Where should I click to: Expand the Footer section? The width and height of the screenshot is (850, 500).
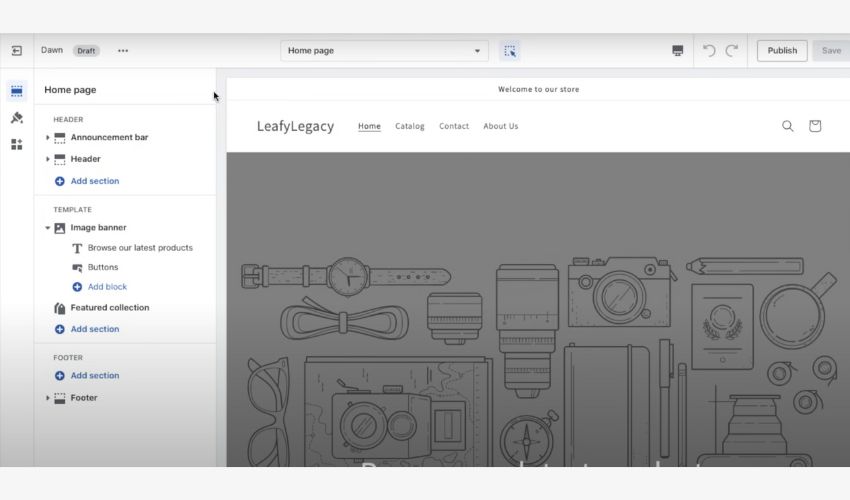(48, 398)
